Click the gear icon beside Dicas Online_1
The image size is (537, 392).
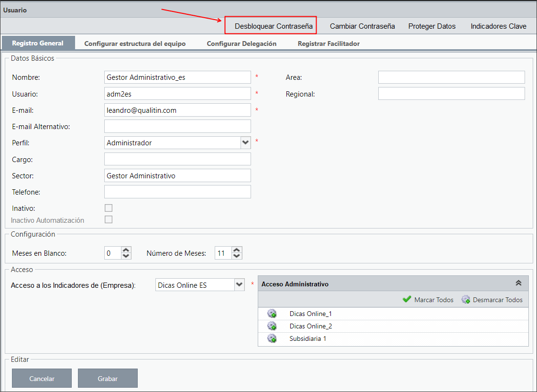[x=272, y=314]
